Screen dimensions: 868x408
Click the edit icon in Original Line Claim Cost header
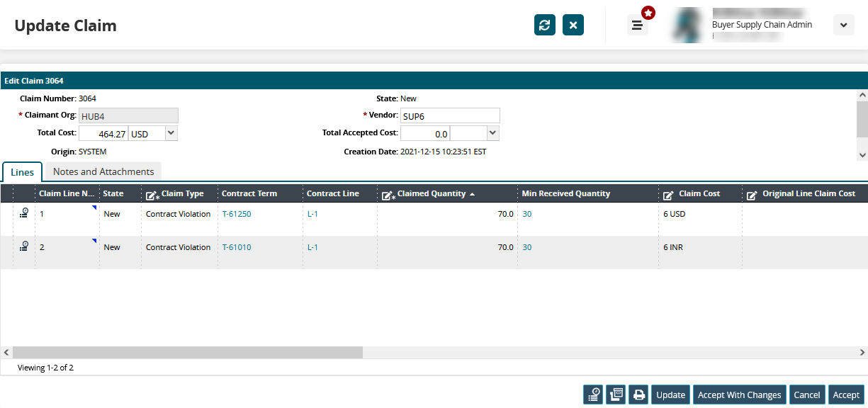click(752, 194)
